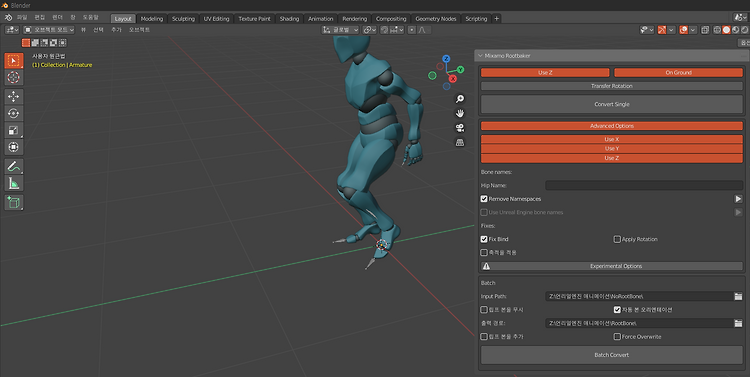The height and width of the screenshot is (377, 750).
Task: Click the green Y axis gizmo
Action: (460, 70)
